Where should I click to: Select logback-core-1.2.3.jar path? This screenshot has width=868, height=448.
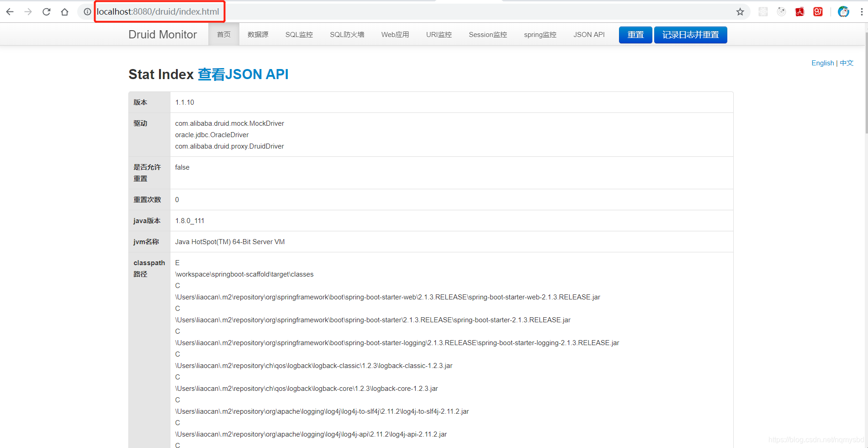coord(307,389)
